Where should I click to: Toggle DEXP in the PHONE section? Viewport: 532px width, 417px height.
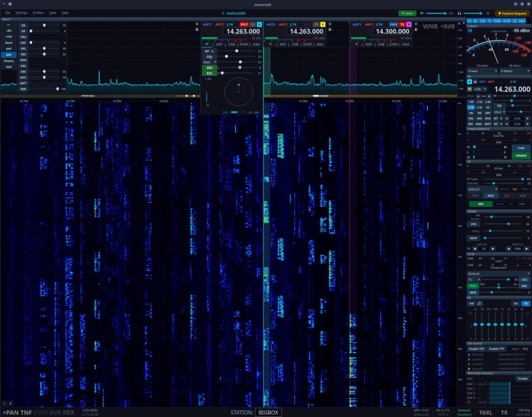pyautogui.click(x=474, y=238)
